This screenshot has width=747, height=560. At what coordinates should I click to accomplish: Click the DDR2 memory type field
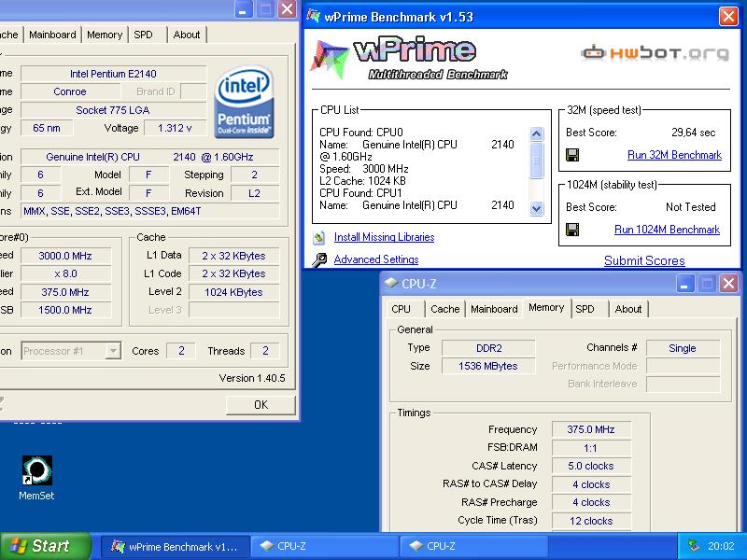[488, 348]
